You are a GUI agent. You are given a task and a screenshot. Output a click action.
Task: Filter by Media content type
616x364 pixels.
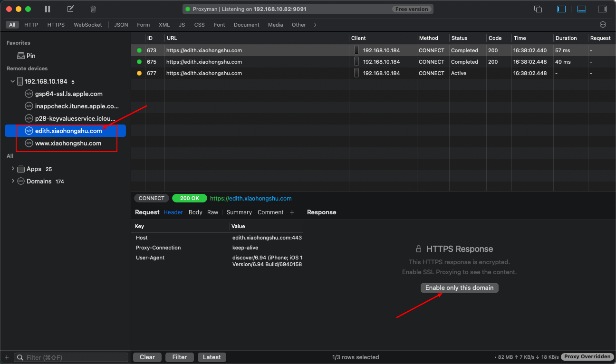pyautogui.click(x=275, y=25)
